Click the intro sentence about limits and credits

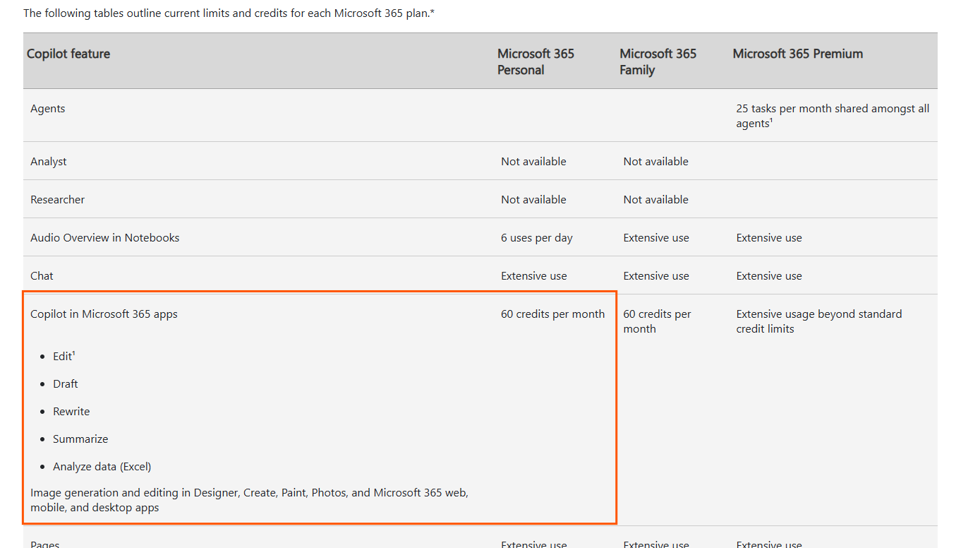229,13
